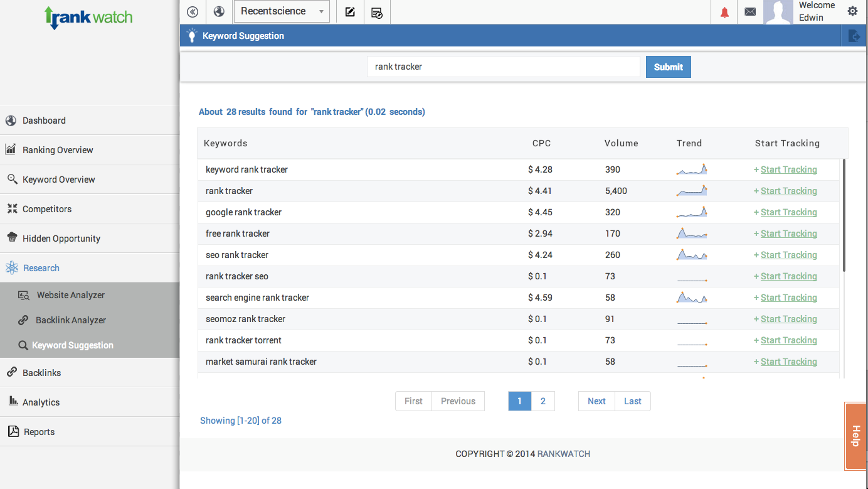Open Competitors in sidebar

click(90, 209)
